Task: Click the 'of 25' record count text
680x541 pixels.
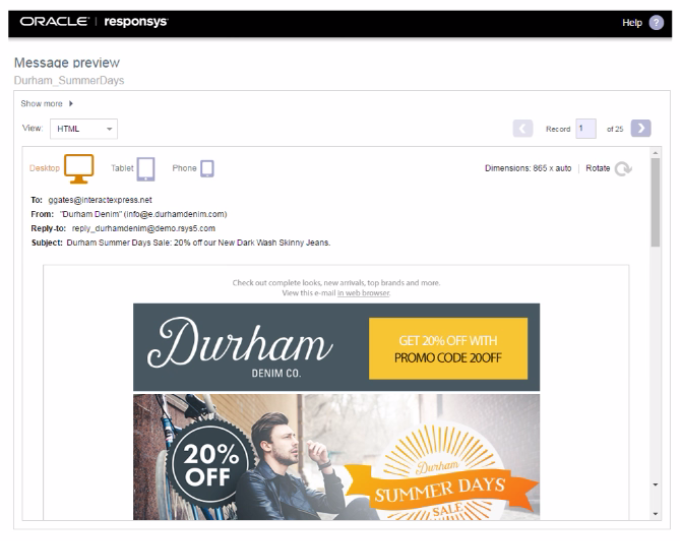Action: pos(615,129)
